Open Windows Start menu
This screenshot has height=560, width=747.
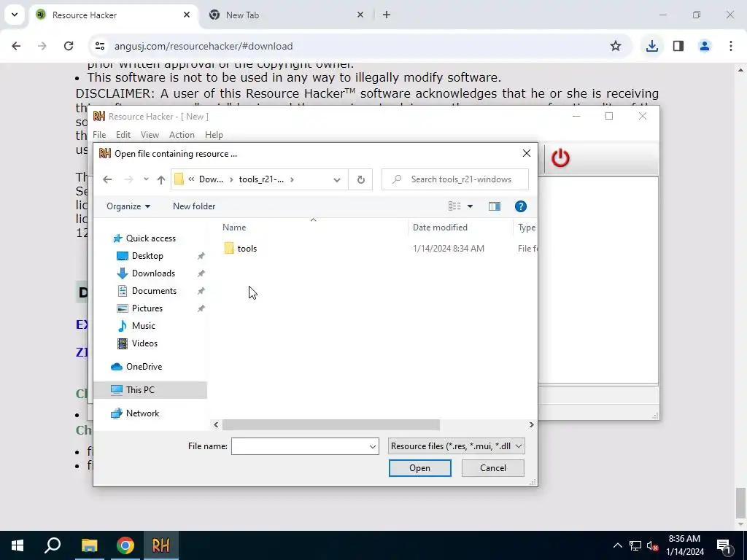point(18,545)
